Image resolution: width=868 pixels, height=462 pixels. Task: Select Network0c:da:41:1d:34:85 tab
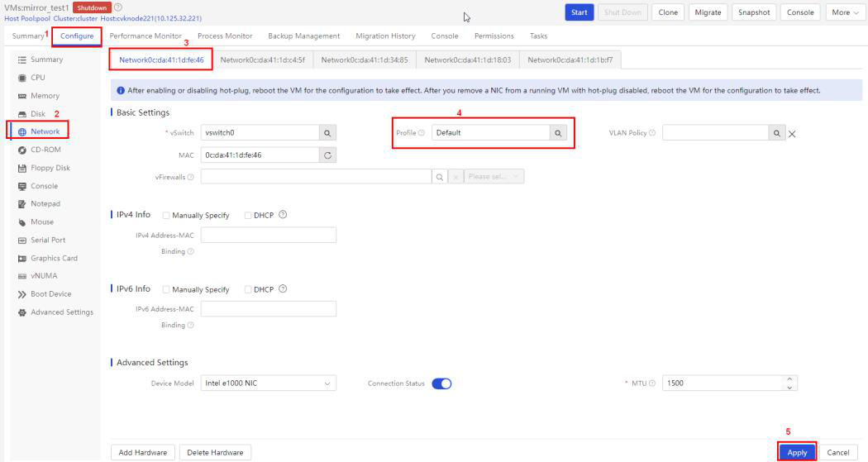pos(365,60)
